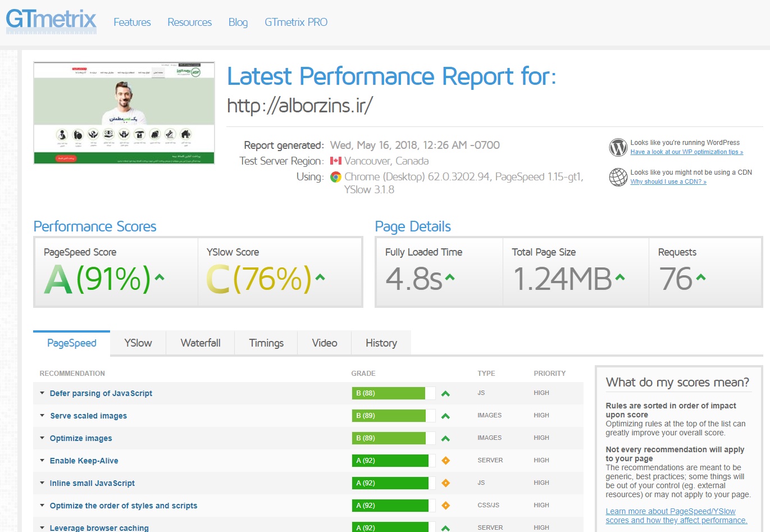
Task: Expand Defer parsing of JavaScript triangle
Action: pyautogui.click(x=42, y=393)
